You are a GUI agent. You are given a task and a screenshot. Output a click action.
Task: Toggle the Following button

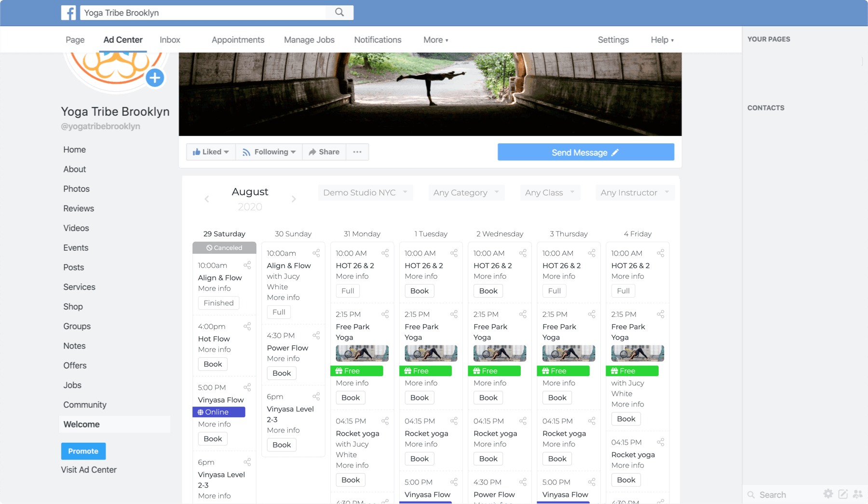pos(269,152)
